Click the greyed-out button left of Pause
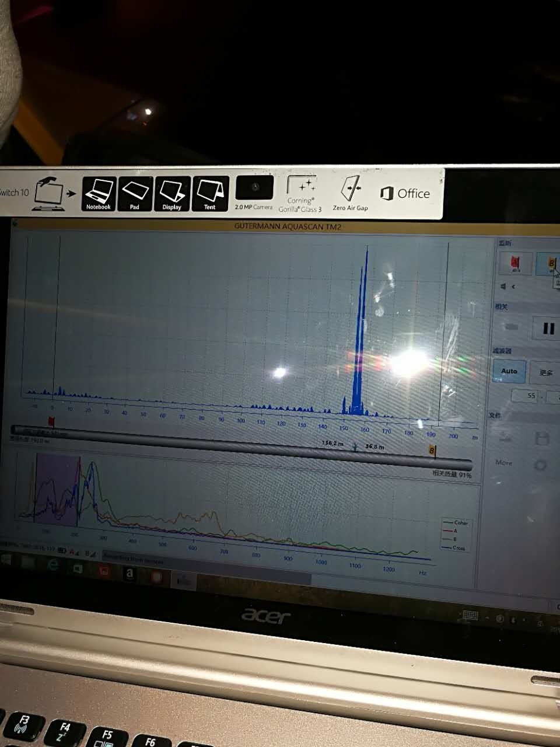Viewport: 560px width, 747px height. 512,327
